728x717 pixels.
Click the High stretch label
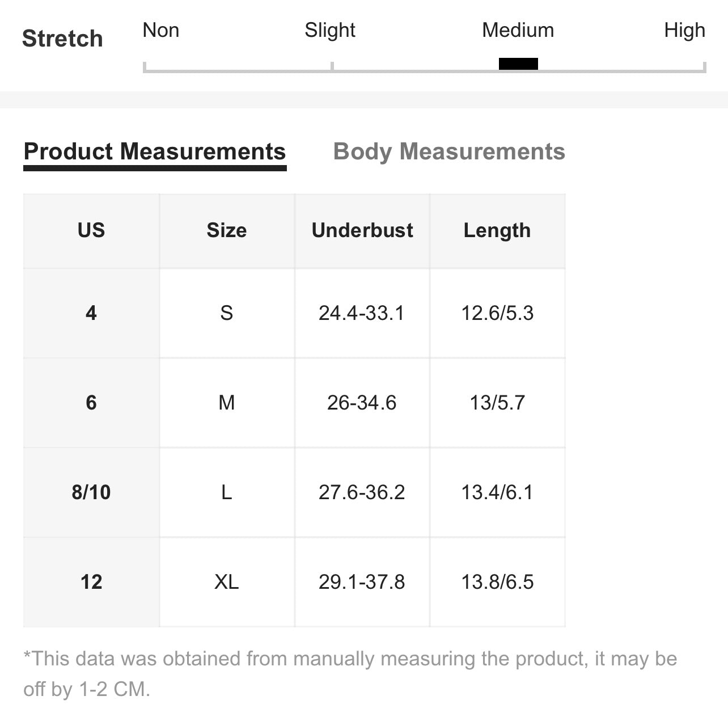(x=684, y=30)
